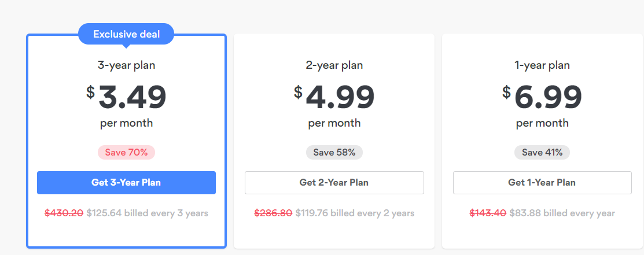Click the Save 70% badge
Image resolution: width=644 pixels, height=255 pixels.
[126, 152]
